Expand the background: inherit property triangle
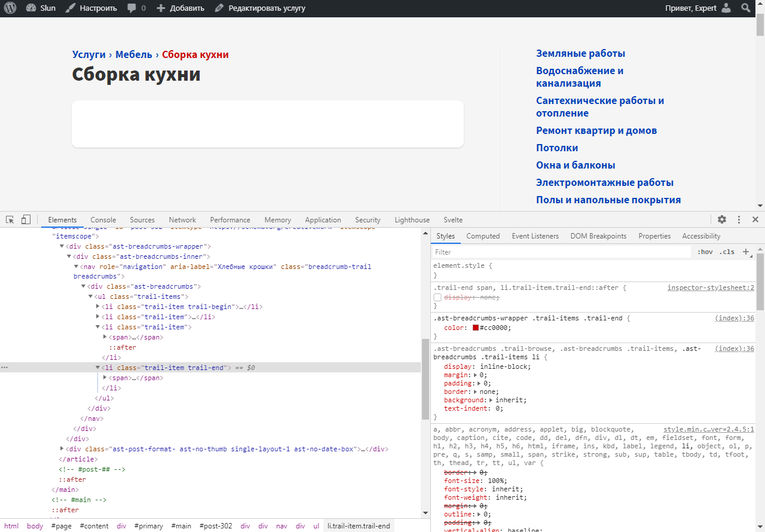The height and width of the screenshot is (532, 765). point(491,400)
